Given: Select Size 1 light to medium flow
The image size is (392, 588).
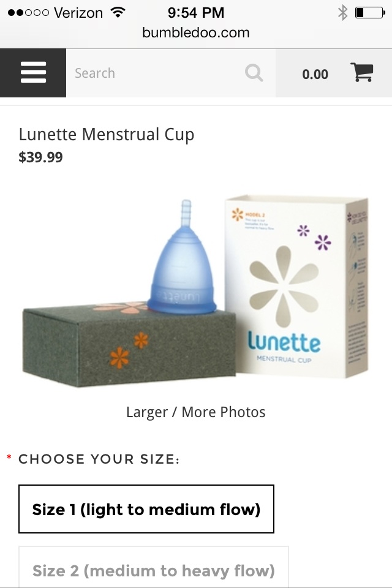Looking at the screenshot, I should pyautogui.click(x=146, y=509).
